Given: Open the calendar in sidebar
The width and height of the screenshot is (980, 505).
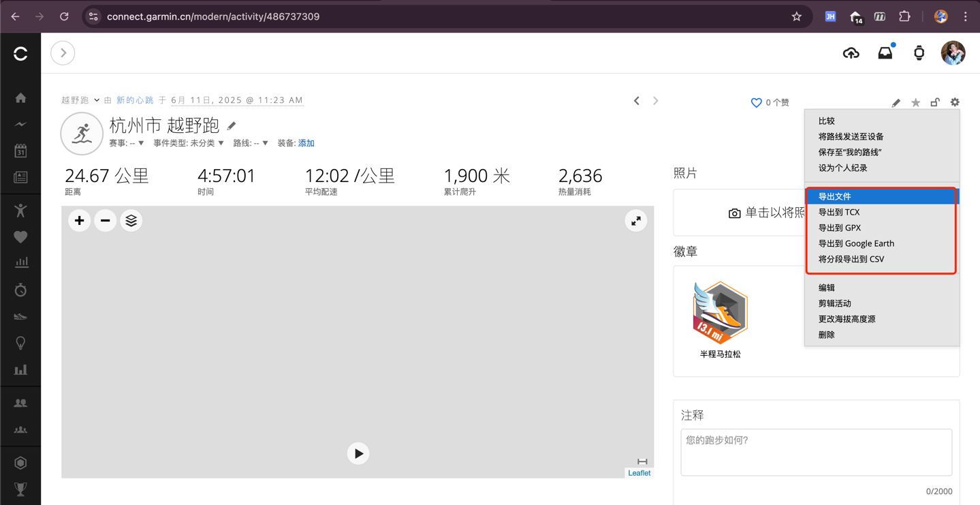Looking at the screenshot, I should coord(20,151).
